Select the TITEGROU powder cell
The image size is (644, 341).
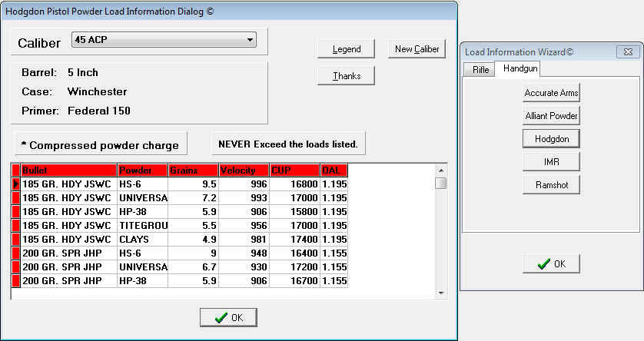(x=143, y=225)
